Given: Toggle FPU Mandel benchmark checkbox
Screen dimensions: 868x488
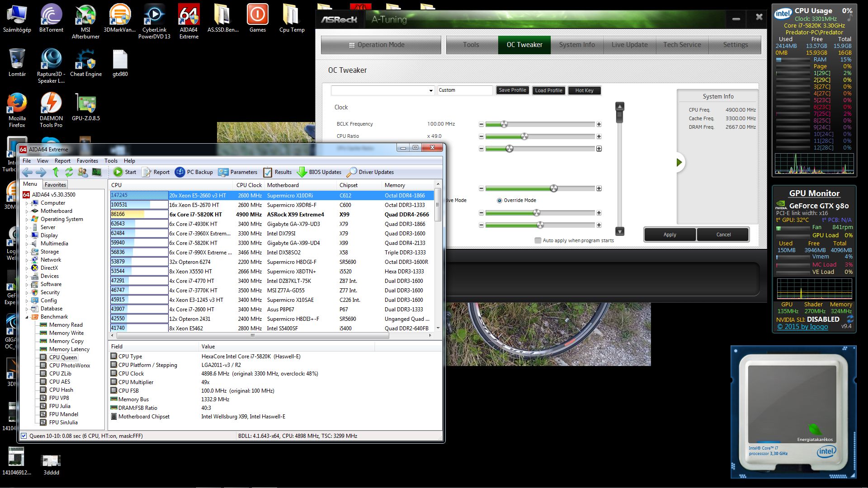Looking at the screenshot, I should click(43, 414).
